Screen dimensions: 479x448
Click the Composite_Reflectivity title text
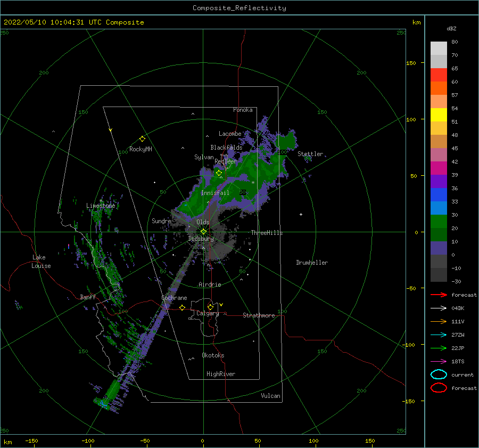coord(240,8)
